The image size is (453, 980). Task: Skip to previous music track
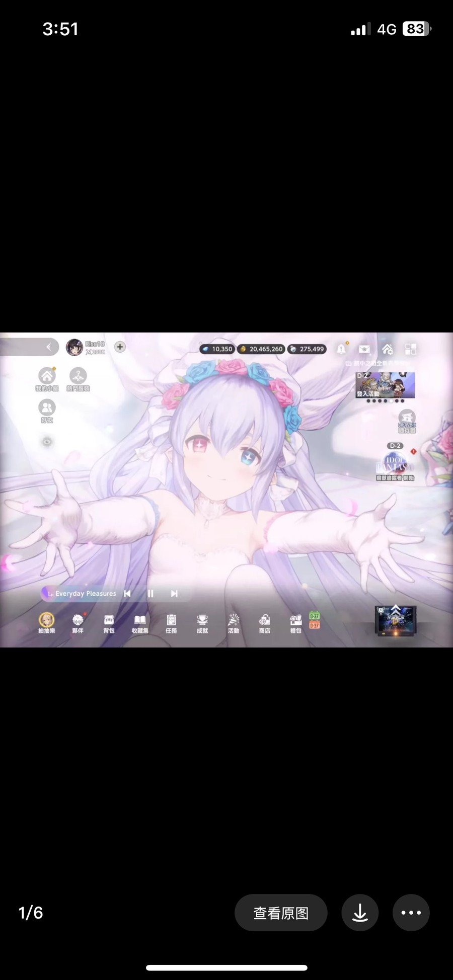[x=127, y=594]
